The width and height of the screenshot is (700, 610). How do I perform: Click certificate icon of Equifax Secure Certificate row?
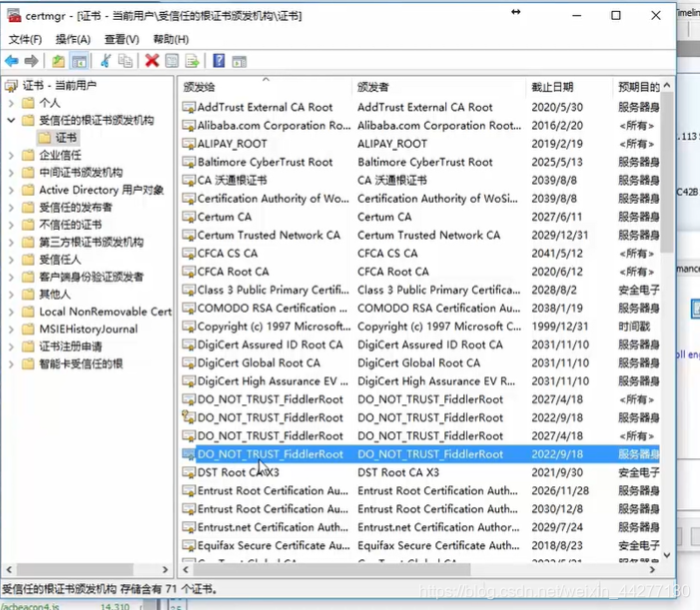[189, 546]
